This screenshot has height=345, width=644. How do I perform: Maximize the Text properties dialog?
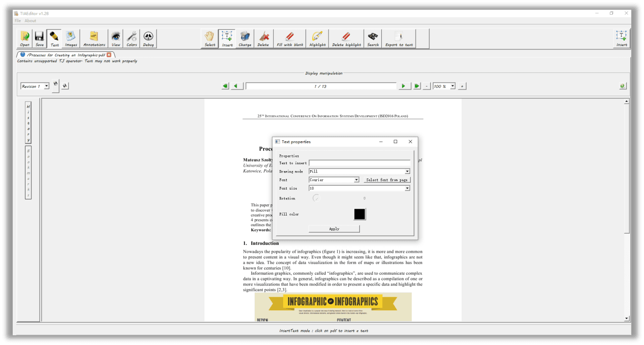(x=396, y=142)
